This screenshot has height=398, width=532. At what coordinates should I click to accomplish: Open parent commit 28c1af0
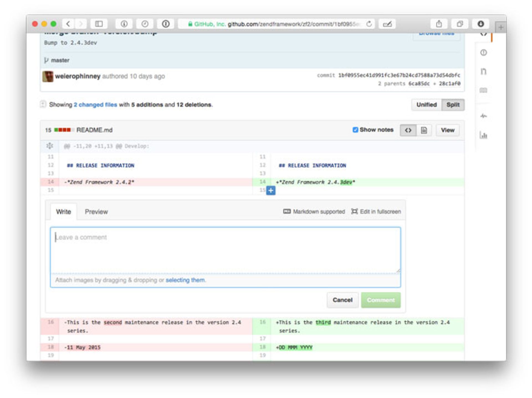pos(449,83)
